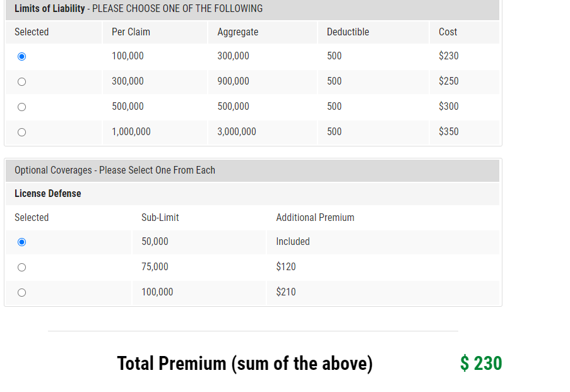
Task: Click the Limits of Liability section heading
Action: pos(49,9)
